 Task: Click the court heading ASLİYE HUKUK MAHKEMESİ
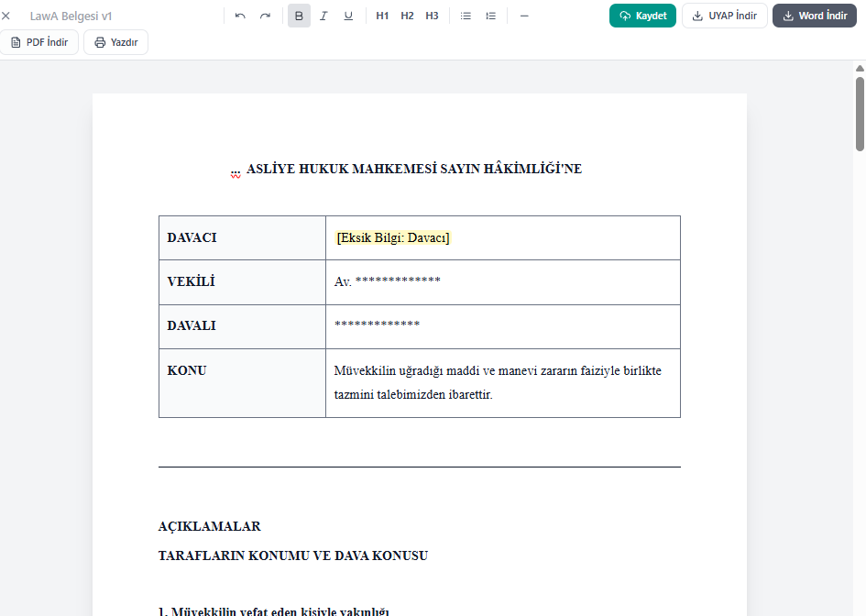click(x=414, y=169)
